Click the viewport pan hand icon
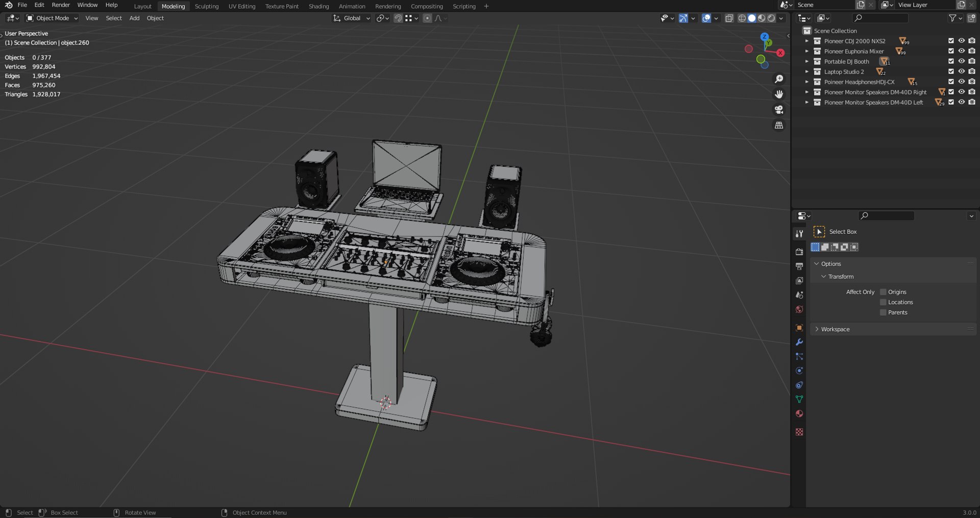Viewport: 980px width, 518px height. pyautogui.click(x=779, y=94)
